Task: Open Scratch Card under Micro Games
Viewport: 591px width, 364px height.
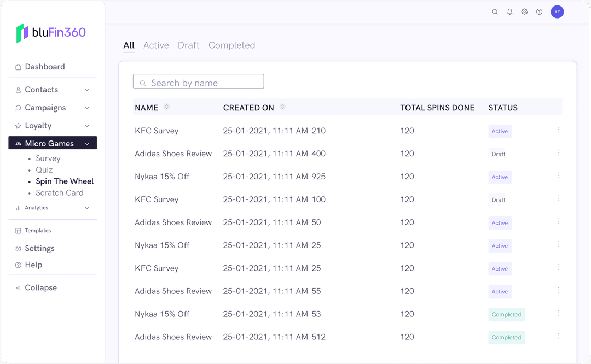Action: tap(59, 193)
